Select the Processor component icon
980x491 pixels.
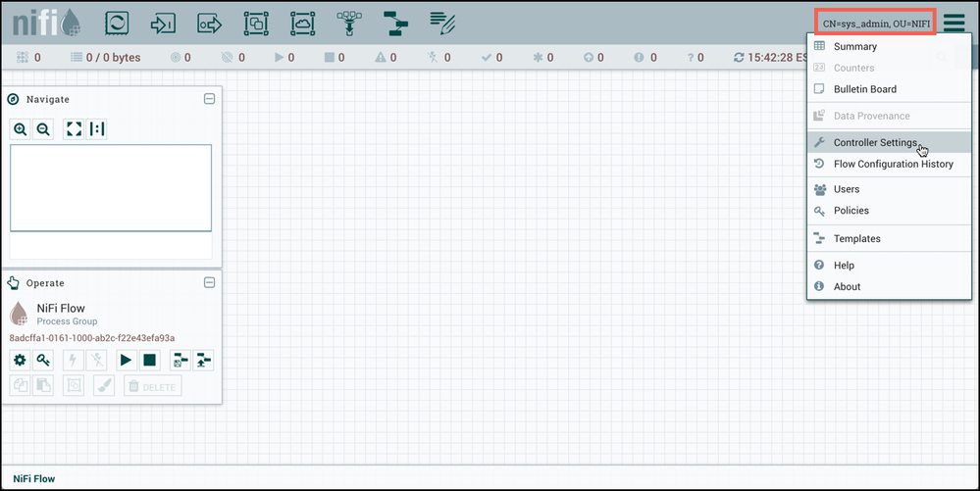(x=117, y=24)
